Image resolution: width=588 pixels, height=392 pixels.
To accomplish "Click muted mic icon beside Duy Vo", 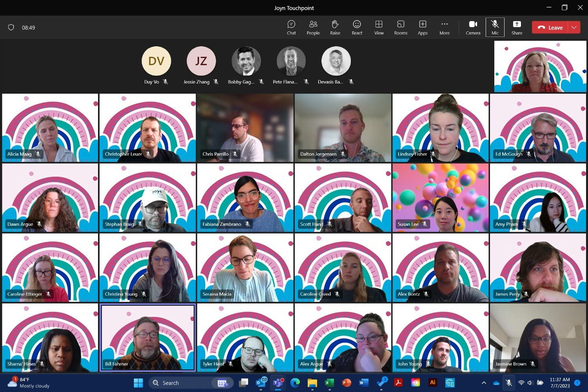I will pyautogui.click(x=165, y=82).
